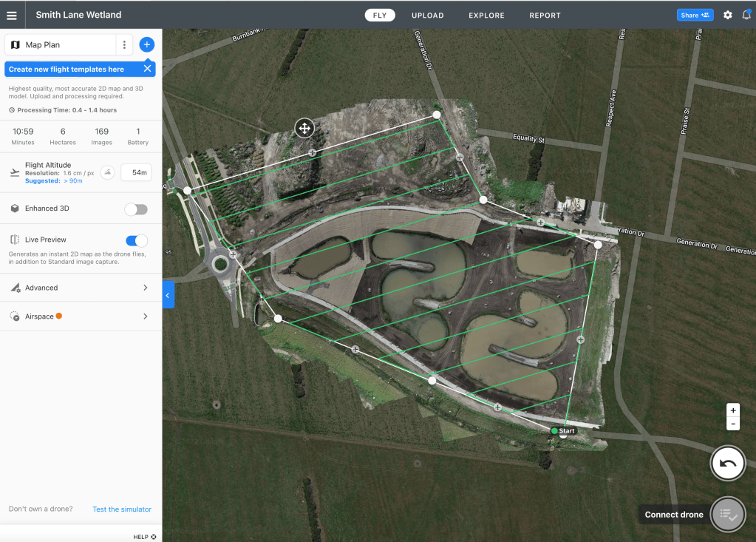Click the blue plus add plan button
Viewport: 756px width, 542px height.
click(146, 44)
